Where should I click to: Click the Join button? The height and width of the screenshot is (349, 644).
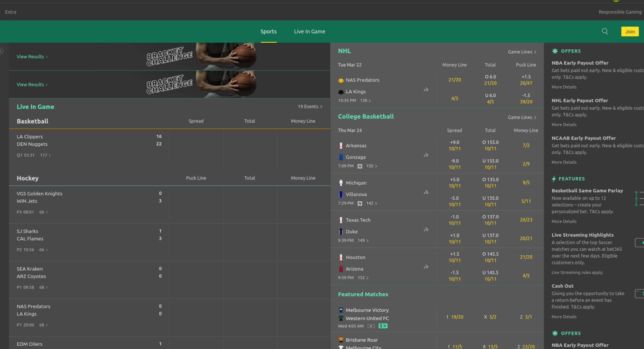click(x=630, y=32)
